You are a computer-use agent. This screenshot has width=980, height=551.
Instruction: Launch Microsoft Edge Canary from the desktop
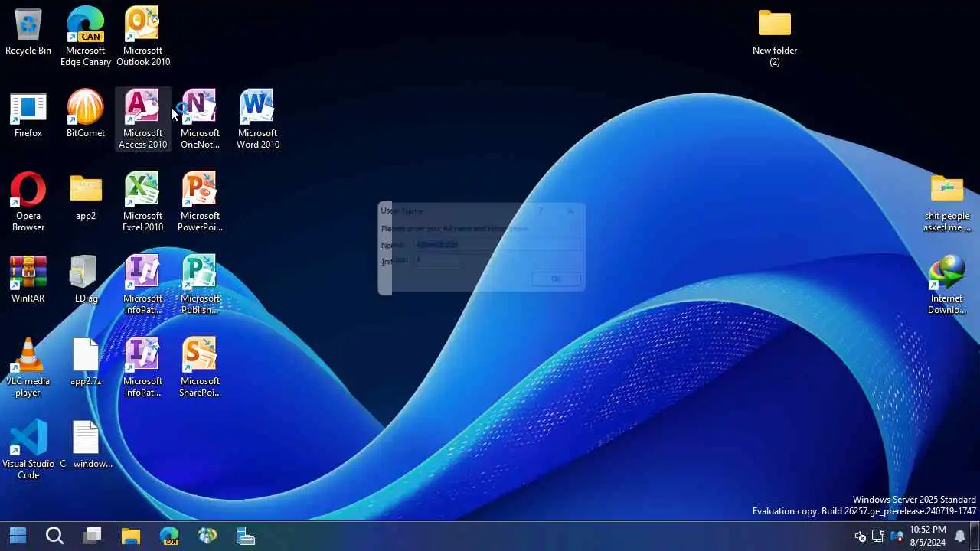click(x=86, y=37)
